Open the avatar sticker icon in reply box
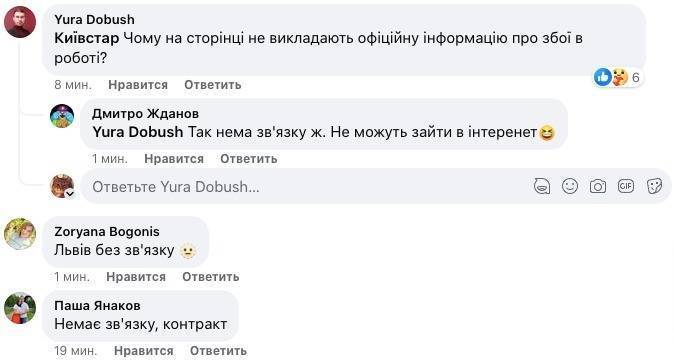This screenshot has height=362, width=674. (542, 186)
